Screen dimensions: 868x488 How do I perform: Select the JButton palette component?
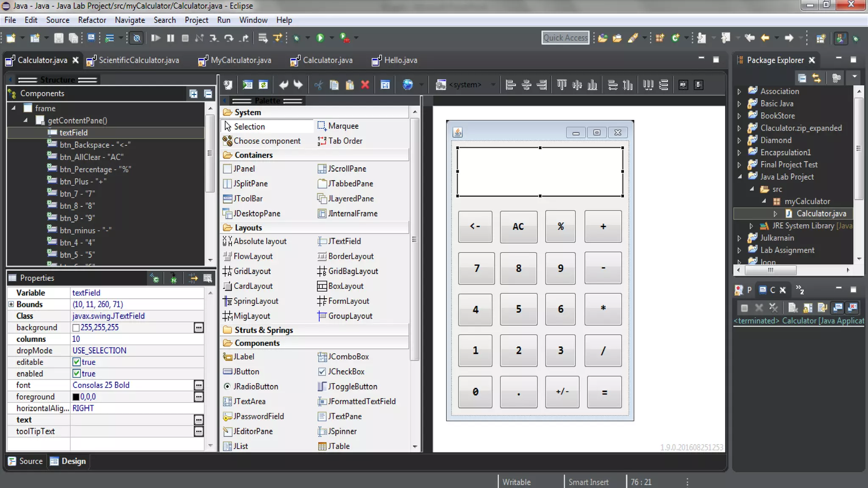click(242, 372)
